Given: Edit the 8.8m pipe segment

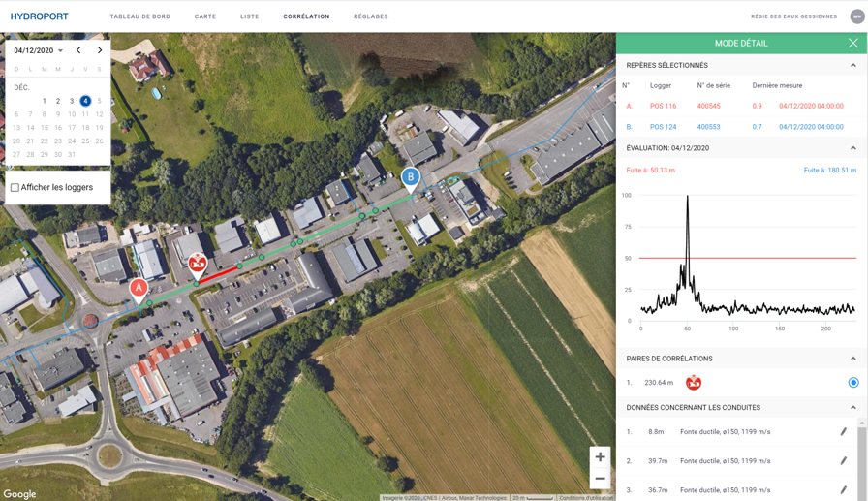Looking at the screenshot, I should pyautogui.click(x=843, y=432).
